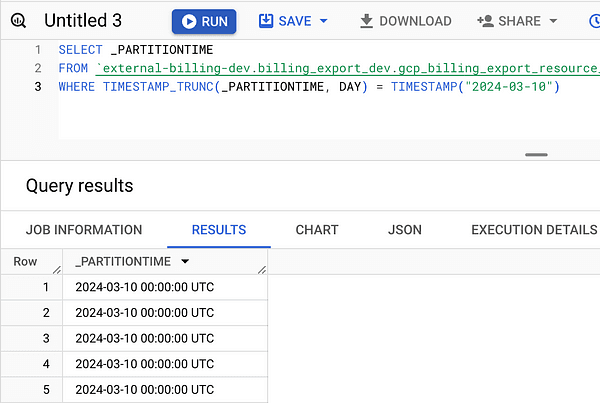Select the timestamp value in row 5
Image resolution: width=600 pixels, height=403 pixels.
coord(145,390)
